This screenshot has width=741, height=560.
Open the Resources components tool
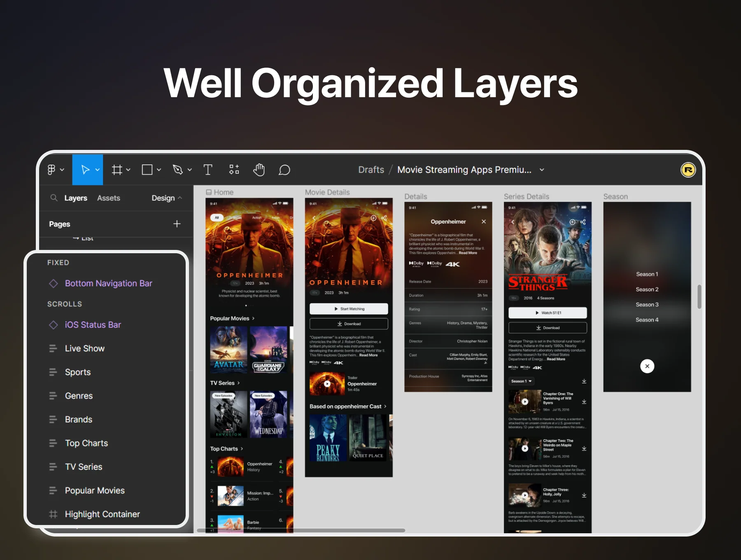(x=234, y=169)
